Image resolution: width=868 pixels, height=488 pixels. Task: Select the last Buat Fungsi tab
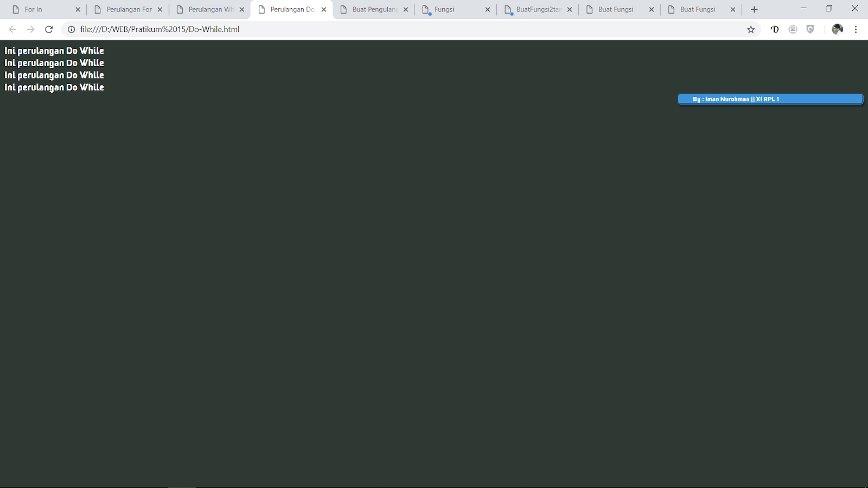point(697,9)
